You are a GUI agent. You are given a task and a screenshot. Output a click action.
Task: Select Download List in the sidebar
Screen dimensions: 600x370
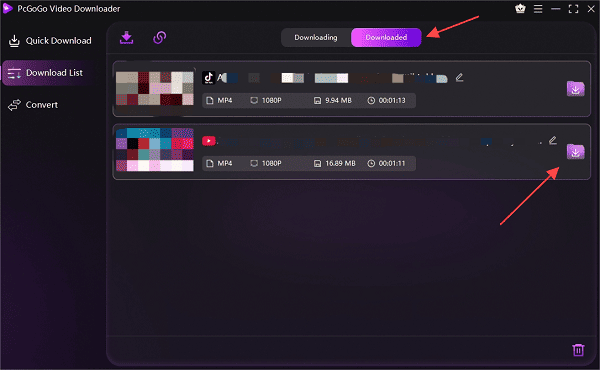tap(48, 73)
